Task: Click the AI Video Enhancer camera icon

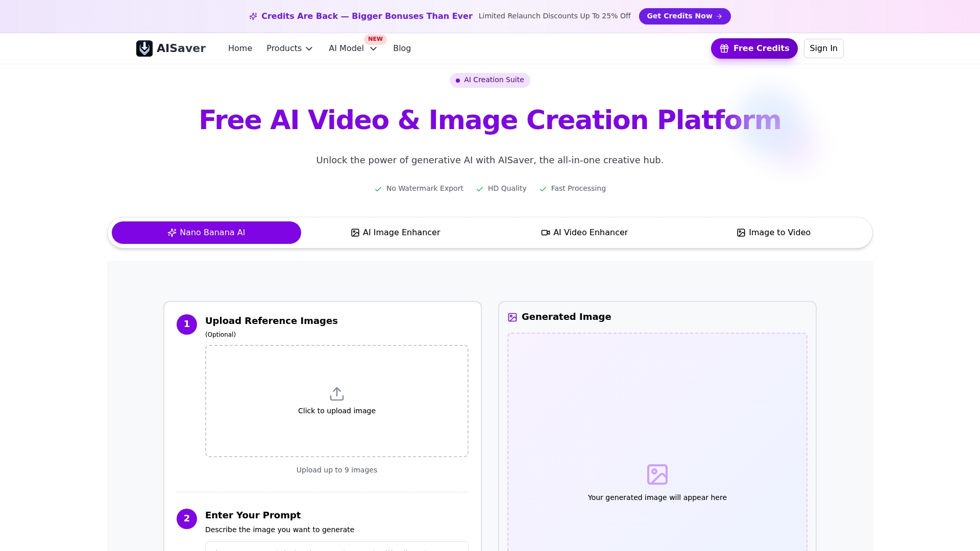Action: click(x=546, y=233)
